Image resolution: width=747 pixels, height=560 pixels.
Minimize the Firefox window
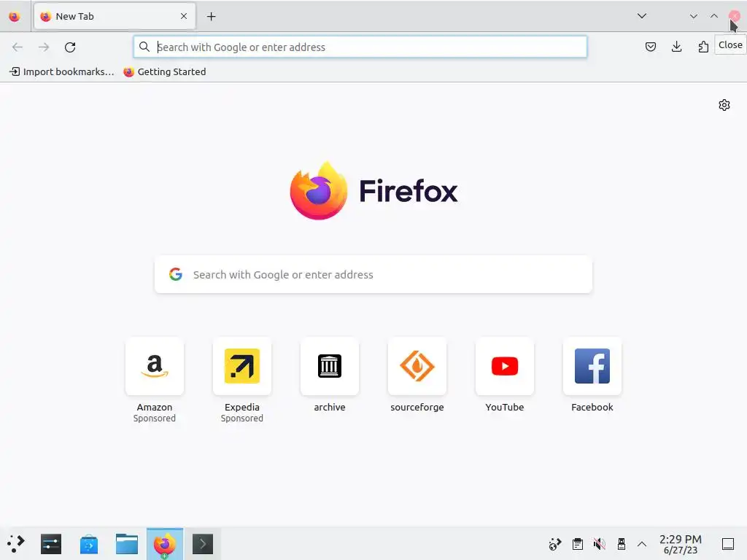[693, 16]
